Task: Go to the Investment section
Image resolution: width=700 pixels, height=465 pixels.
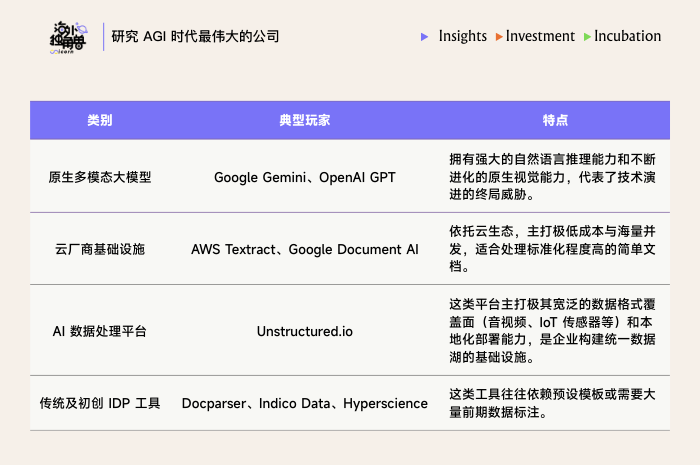Action: pos(540,37)
